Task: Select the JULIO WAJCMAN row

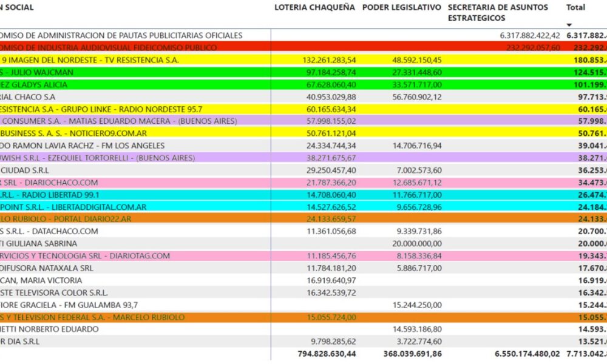Action: pyautogui.click(x=303, y=72)
